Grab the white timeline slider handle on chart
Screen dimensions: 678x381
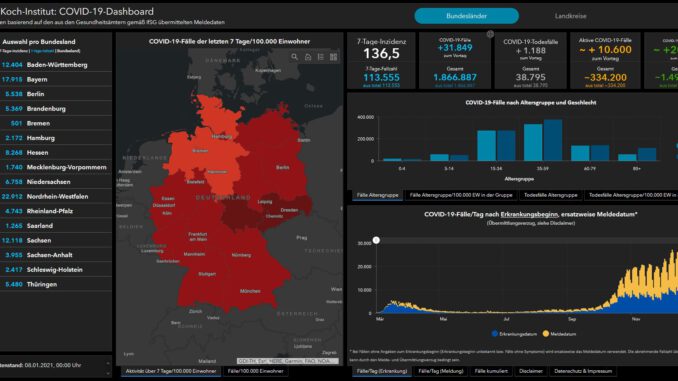coord(376,240)
